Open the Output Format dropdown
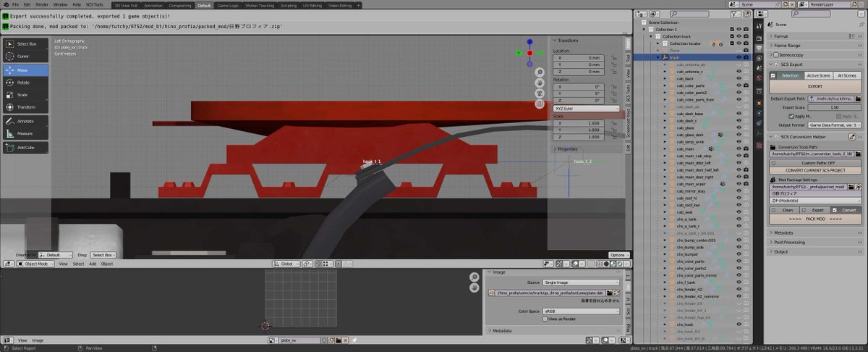The image size is (868, 352). click(x=835, y=125)
